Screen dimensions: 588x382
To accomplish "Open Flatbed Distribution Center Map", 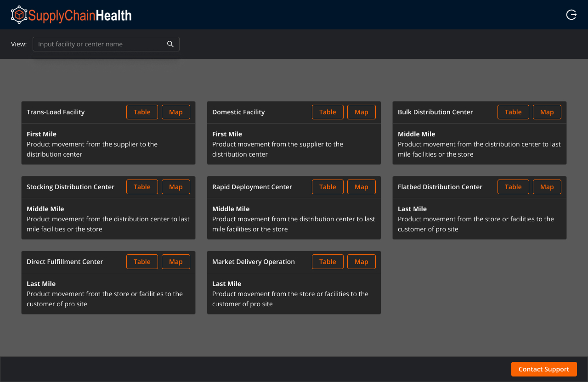I will tap(547, 187).
